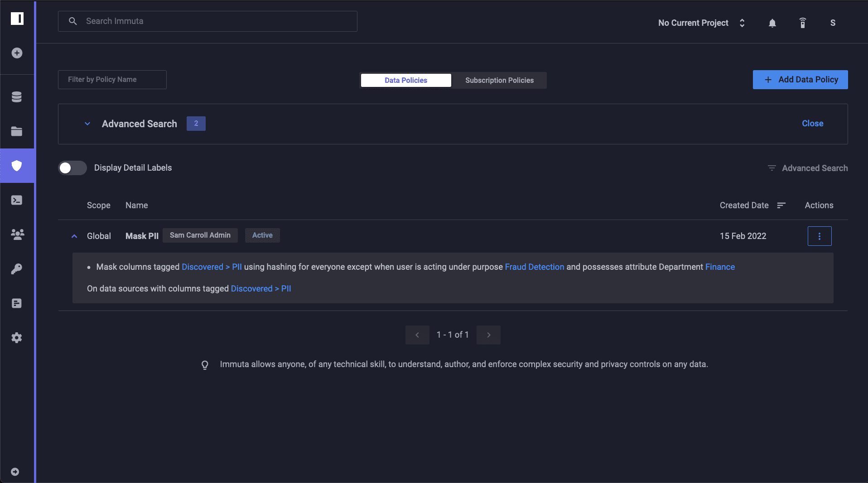Image resolution: width=868 pixels, height=483 pixels.
Task: Click the Active status badge
Action: click(x=262, y=235)
